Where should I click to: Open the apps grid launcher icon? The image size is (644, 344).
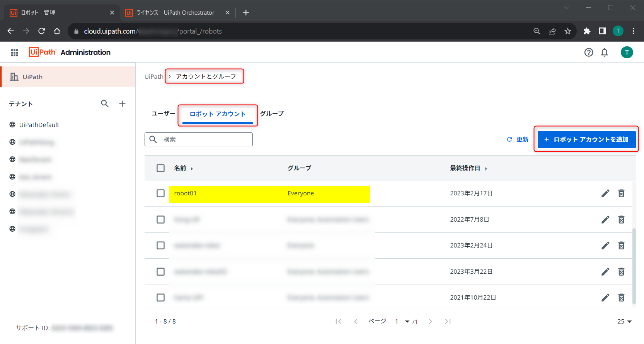(14, 53)
